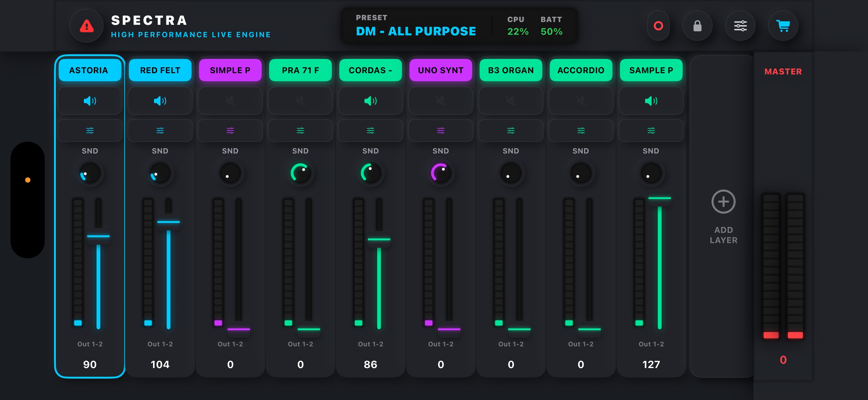This screenshot has width=868, height=400.
Task: Unmute the SIMPLE P layer
Action: pos(230,101)
